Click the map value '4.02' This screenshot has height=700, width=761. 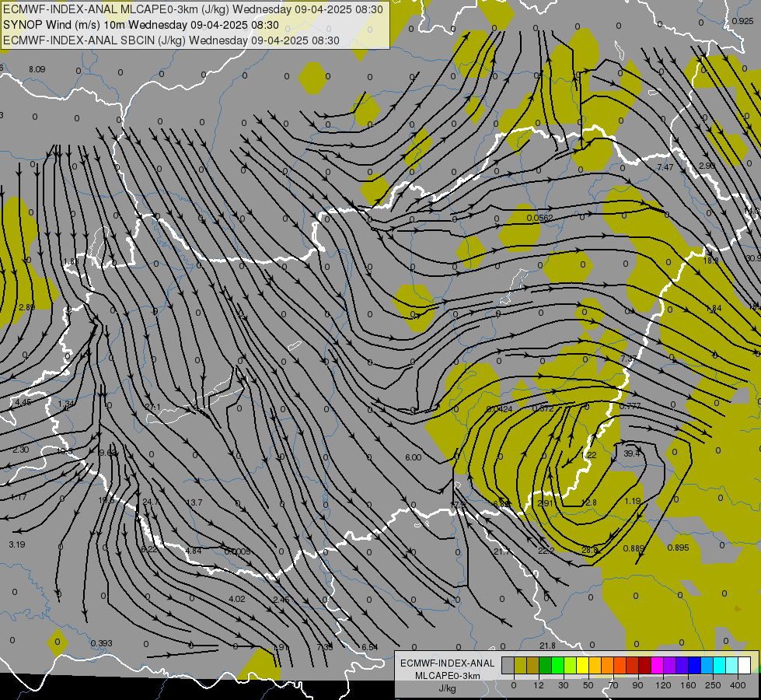click(x=237, y=599)
